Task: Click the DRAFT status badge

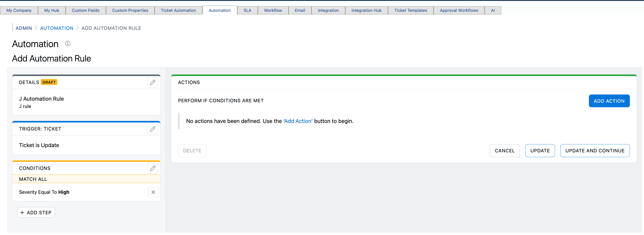Action: [x=49, y=82]
